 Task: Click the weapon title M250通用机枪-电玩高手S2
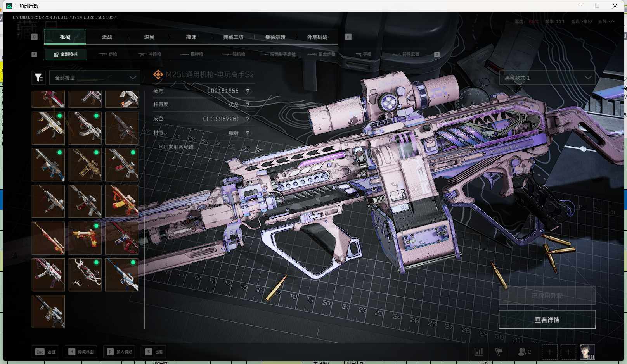pos(210,74)
